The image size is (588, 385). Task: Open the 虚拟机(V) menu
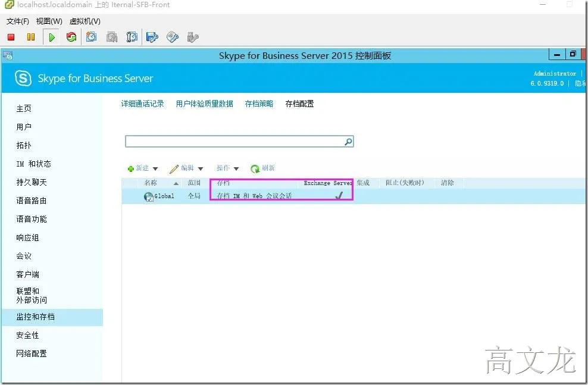click(85, 21)
